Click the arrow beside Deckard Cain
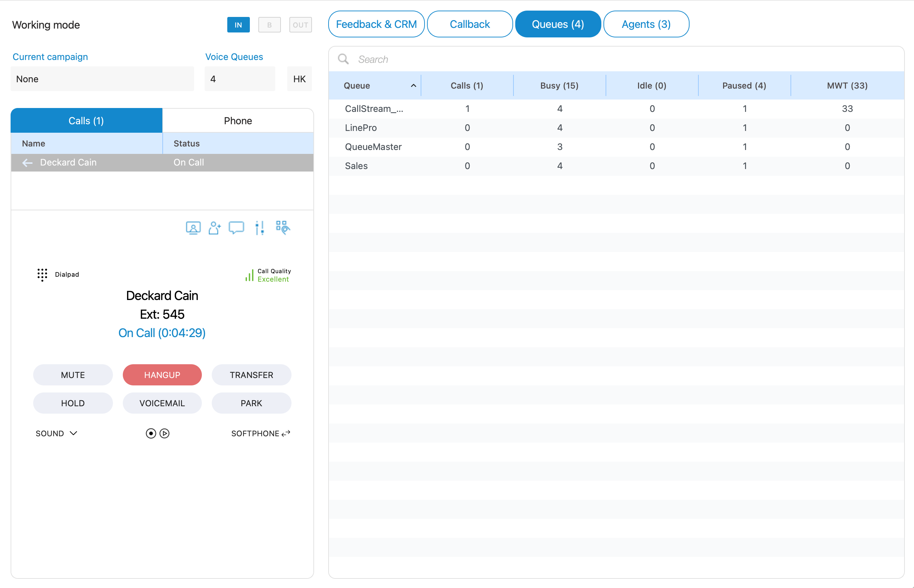This screenshot has width=914, height=588. pos(27,163)
